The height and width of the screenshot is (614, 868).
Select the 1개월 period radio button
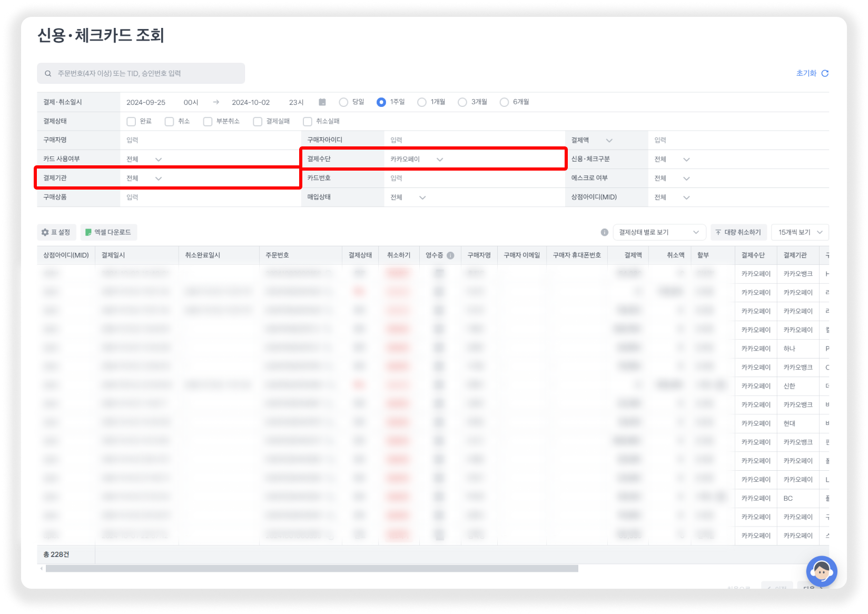pyautogui.click(x=422, y=102)
